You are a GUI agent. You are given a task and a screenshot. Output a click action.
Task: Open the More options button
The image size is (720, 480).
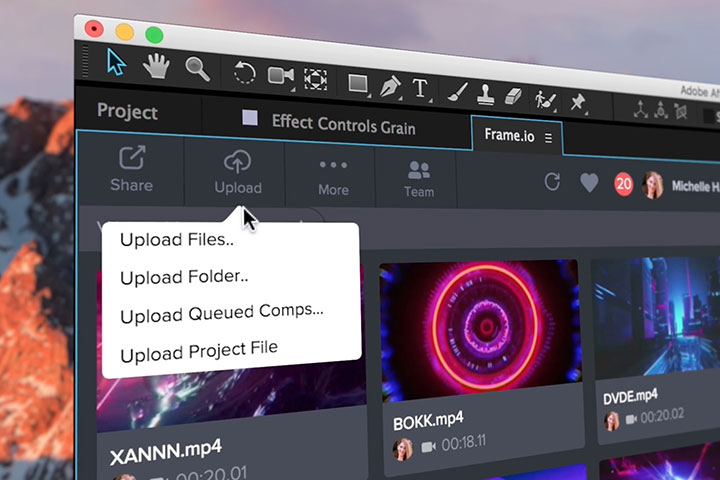tap(333, 178)
